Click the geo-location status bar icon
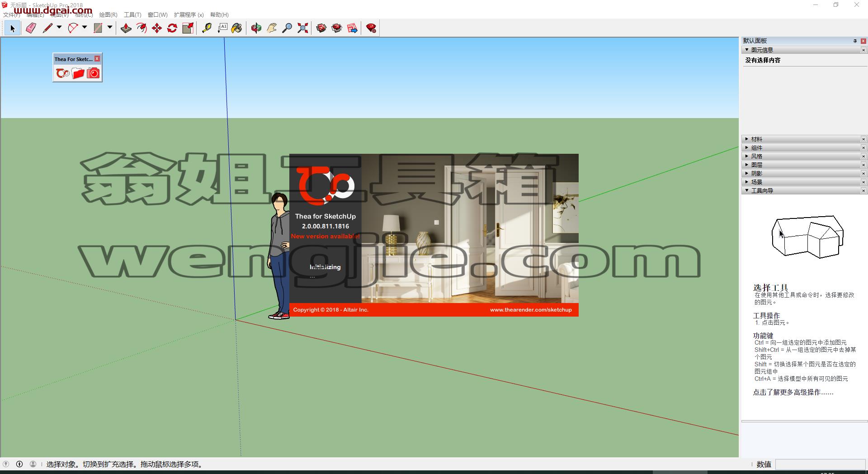This screenshot has height=474, width=868. 6,464
